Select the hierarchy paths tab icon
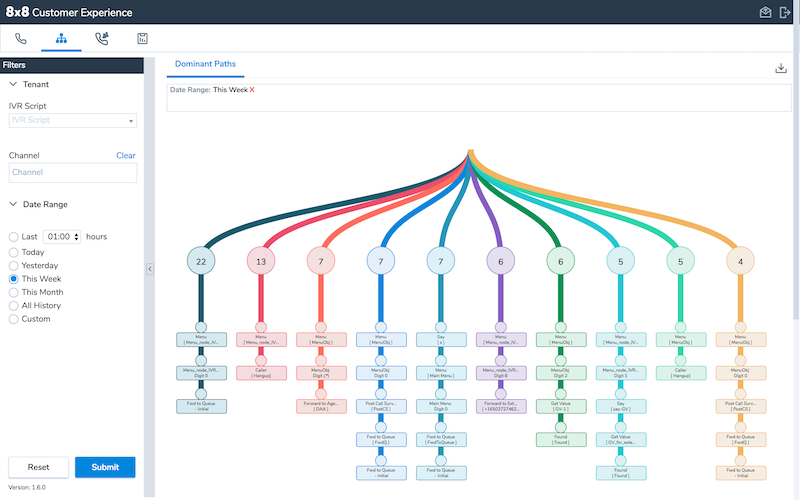 point(61,38)
